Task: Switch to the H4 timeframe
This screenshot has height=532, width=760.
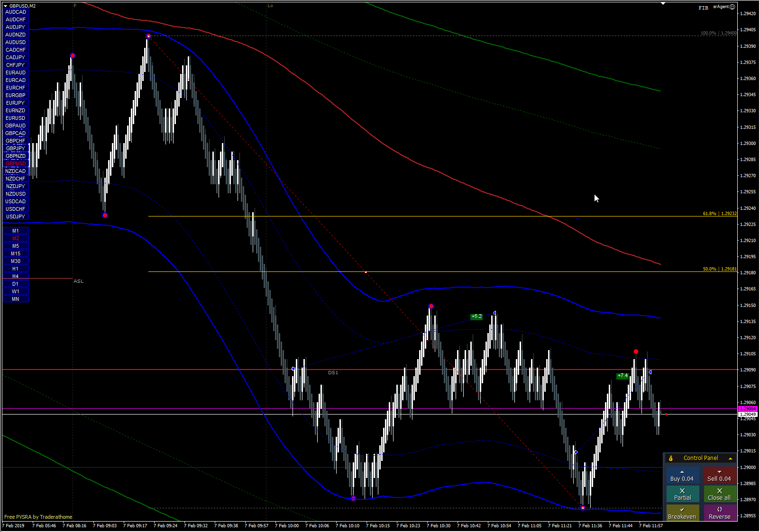Action: click(x=16, y=276)
